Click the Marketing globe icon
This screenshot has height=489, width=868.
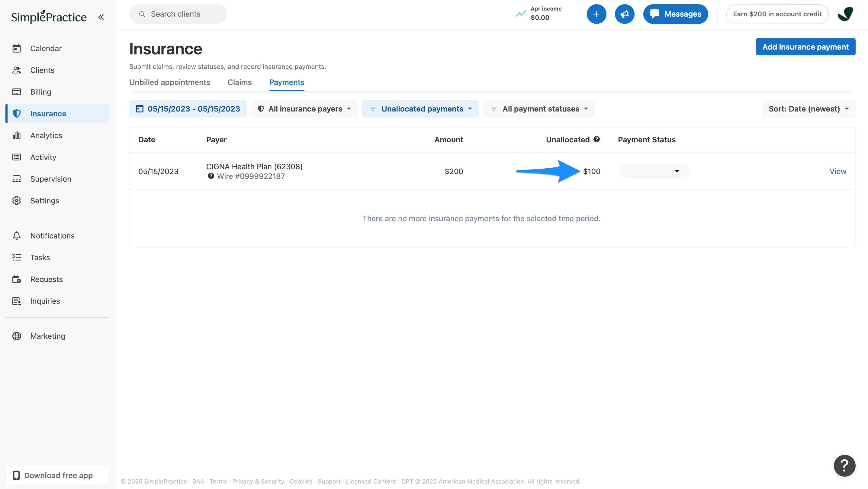pos(17,336)
